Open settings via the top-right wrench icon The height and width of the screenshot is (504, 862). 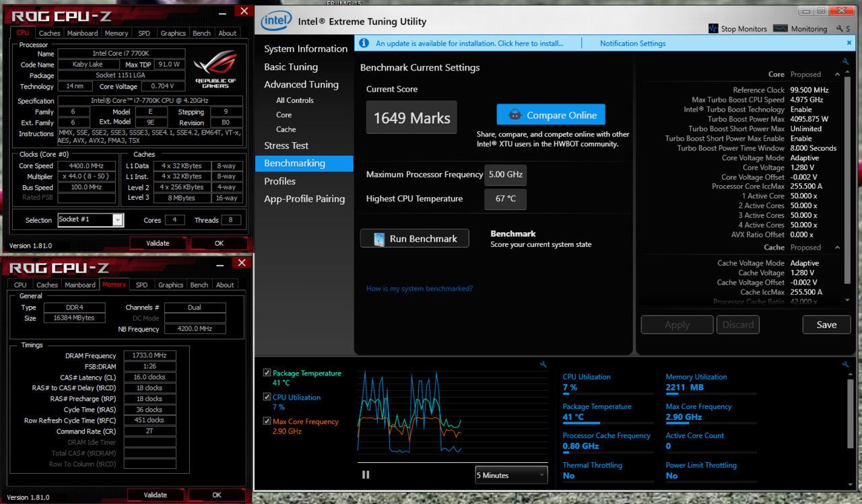coord(838,29)
